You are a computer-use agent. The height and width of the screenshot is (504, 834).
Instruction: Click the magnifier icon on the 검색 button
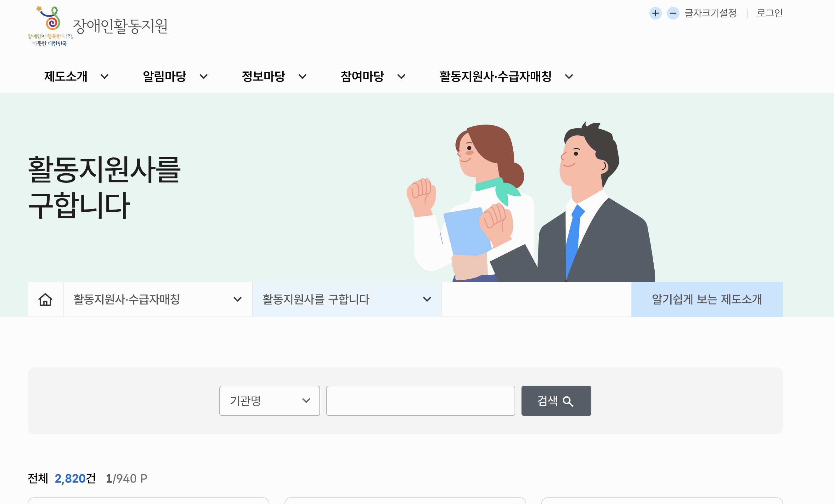pos(568,401)
